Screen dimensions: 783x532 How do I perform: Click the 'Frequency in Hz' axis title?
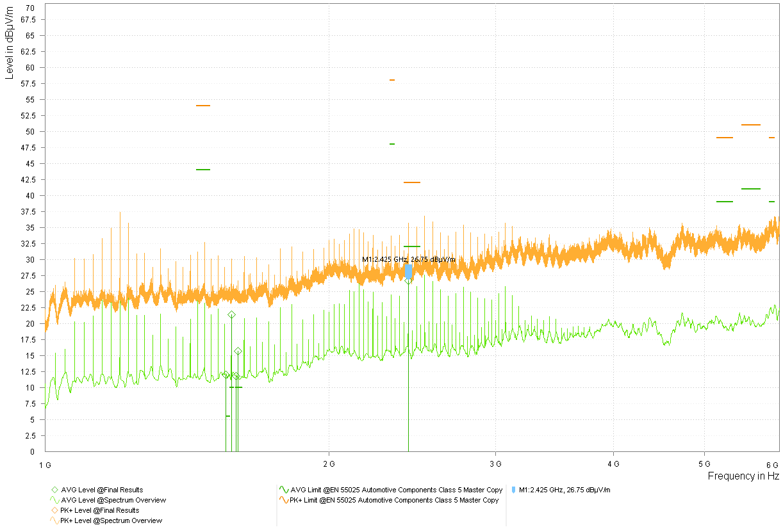(743, 476)
